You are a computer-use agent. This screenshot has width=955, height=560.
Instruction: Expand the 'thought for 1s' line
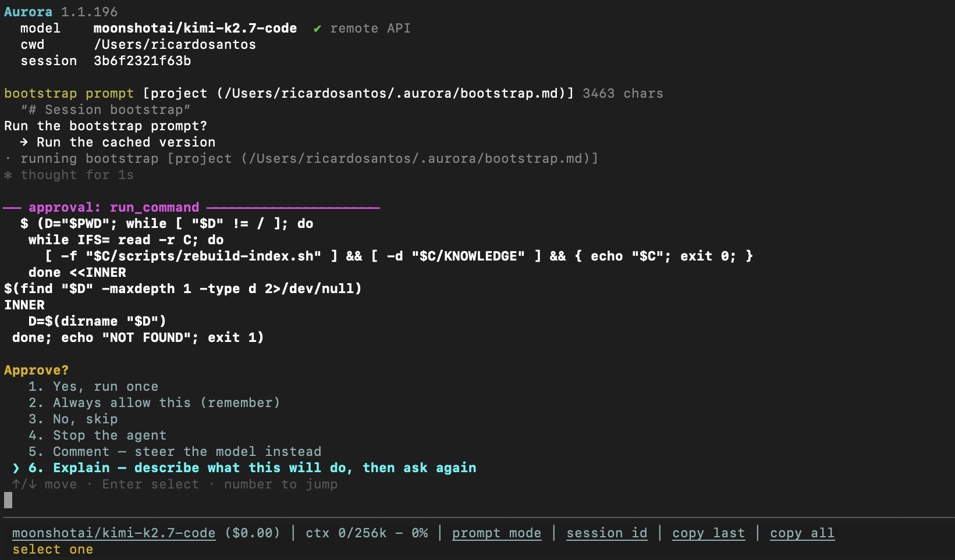[x=77, y=175]
